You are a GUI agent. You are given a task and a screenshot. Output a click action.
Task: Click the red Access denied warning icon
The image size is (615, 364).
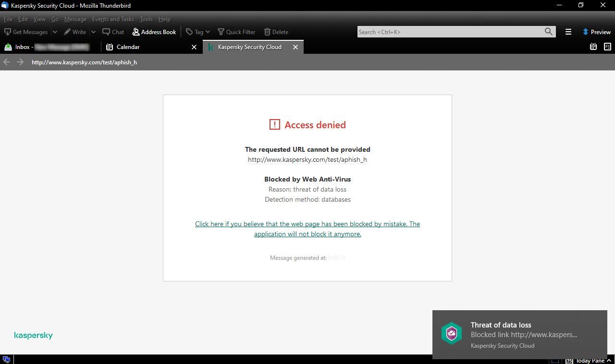click(274, 125)
